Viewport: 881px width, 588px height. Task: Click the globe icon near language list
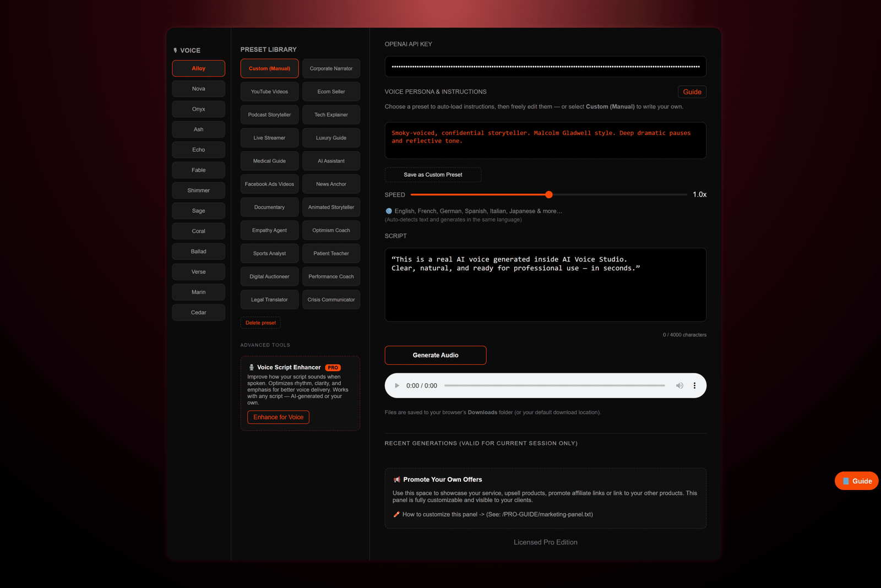(x=388, y=211)
